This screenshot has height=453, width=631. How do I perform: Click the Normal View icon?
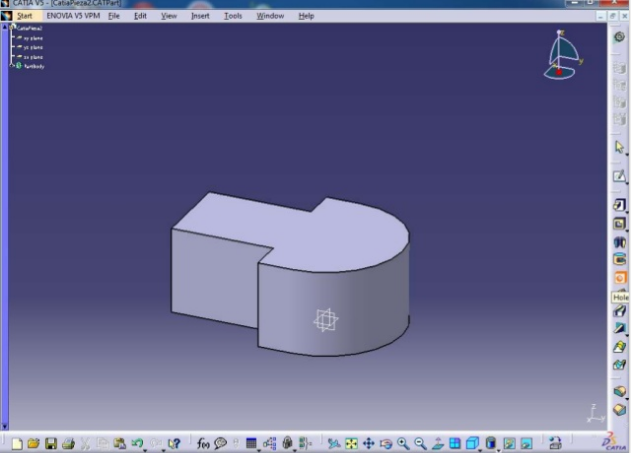pyautogui.click(x=438, y=443)
